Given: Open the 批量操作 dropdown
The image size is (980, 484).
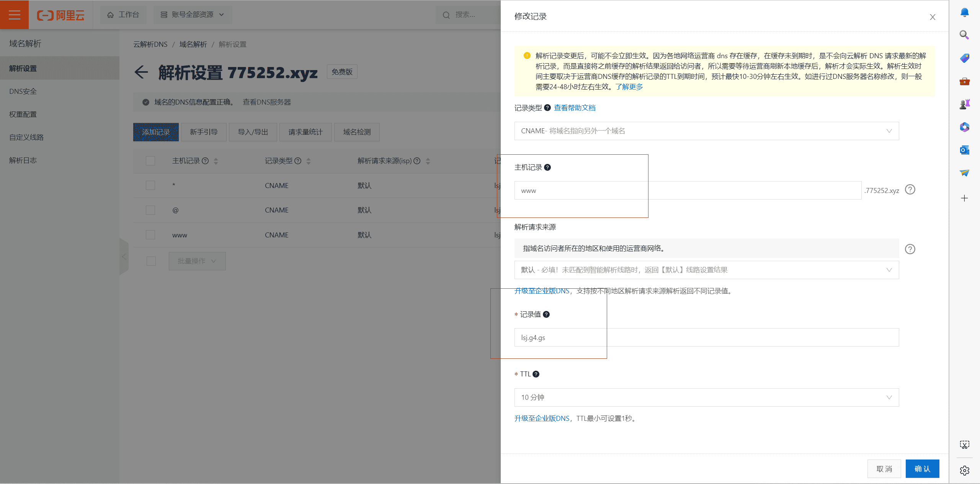Looking at the screenshot, I should (x=197, y=261).
